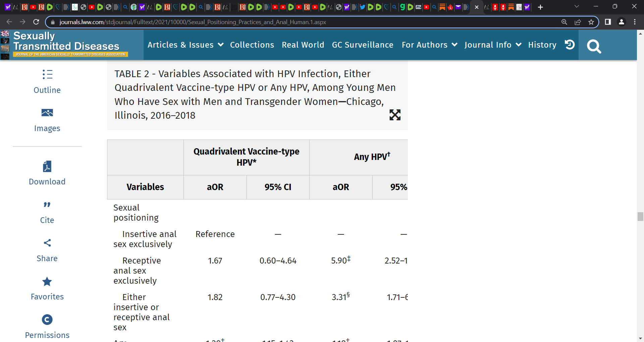Open the Cite quotation icon
644x342 pixels.
[x=47, y=205]
